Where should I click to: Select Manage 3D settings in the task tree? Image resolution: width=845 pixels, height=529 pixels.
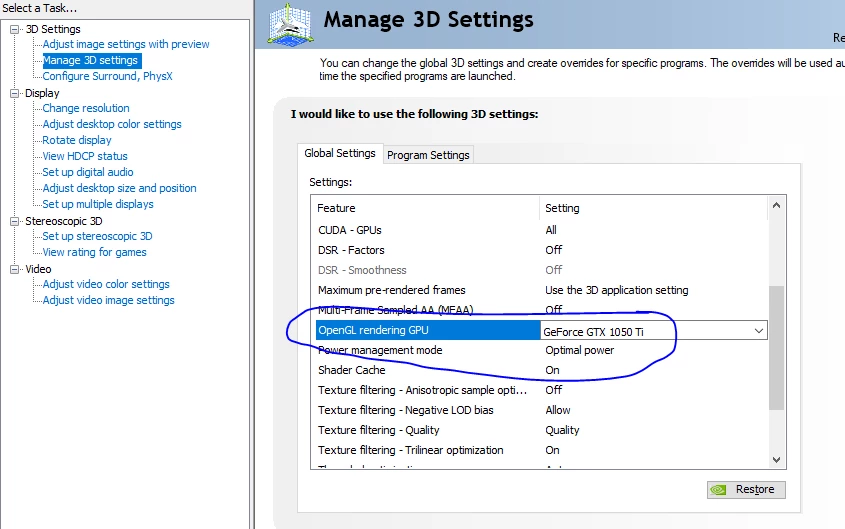[x=91, y=60]
